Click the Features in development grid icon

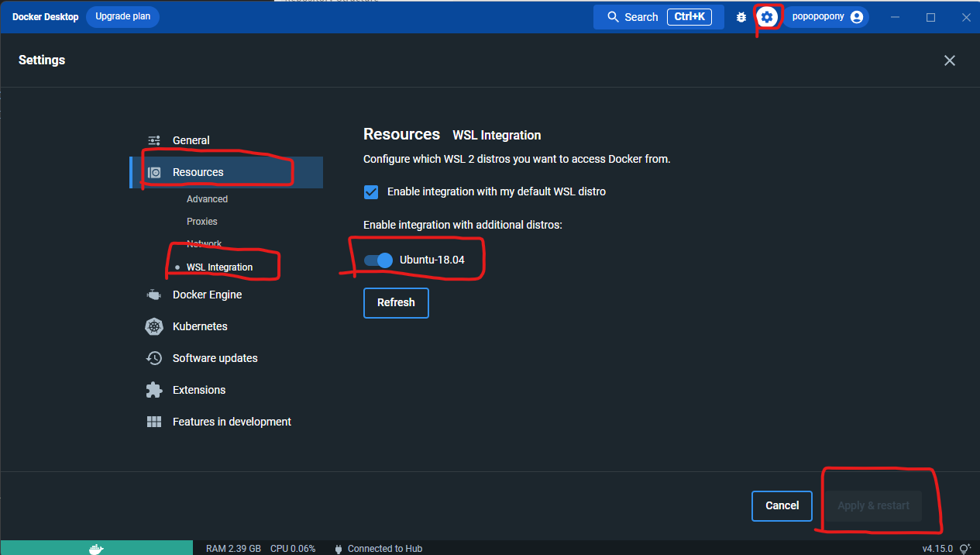[x=154, y=422]
